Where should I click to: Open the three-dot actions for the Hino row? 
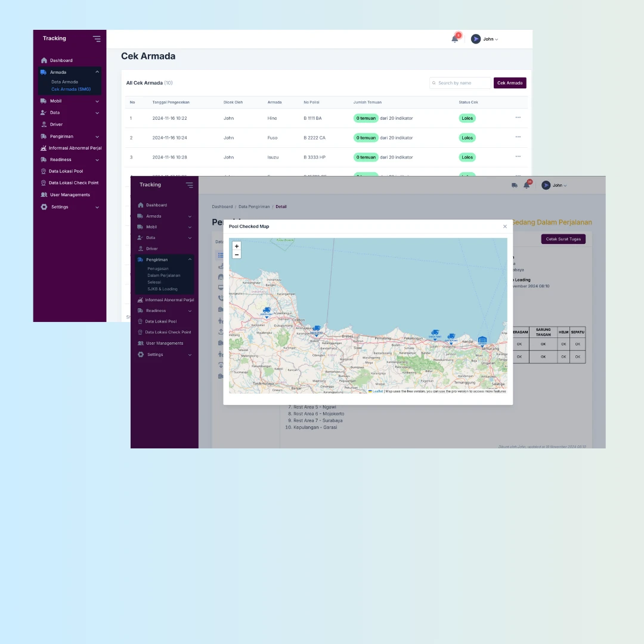(x=518, y=117)
